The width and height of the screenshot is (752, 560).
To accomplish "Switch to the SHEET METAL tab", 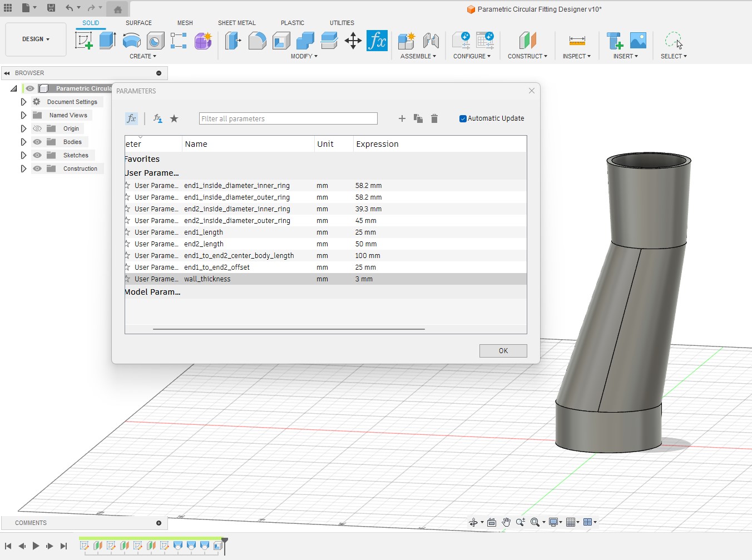I will [x=237, y=23].
